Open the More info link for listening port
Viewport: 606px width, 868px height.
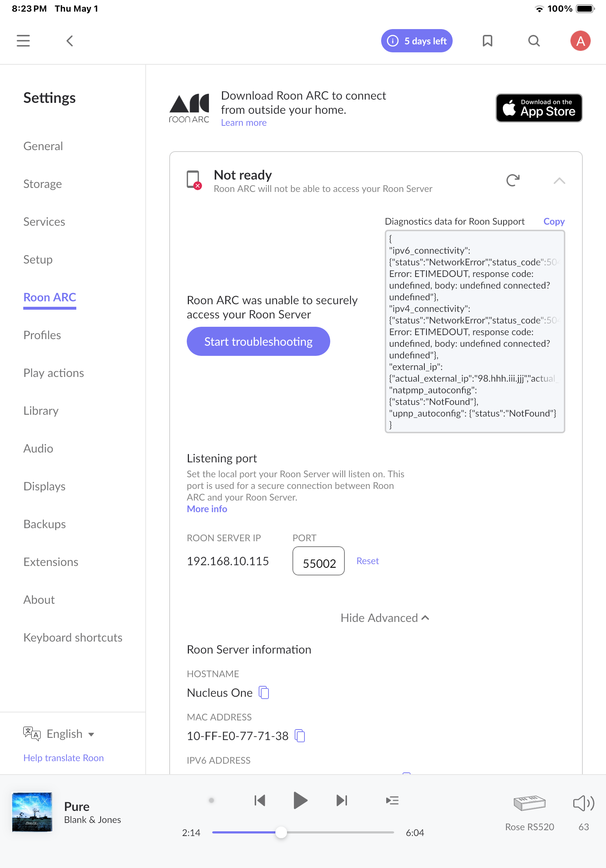click(207, 509)
